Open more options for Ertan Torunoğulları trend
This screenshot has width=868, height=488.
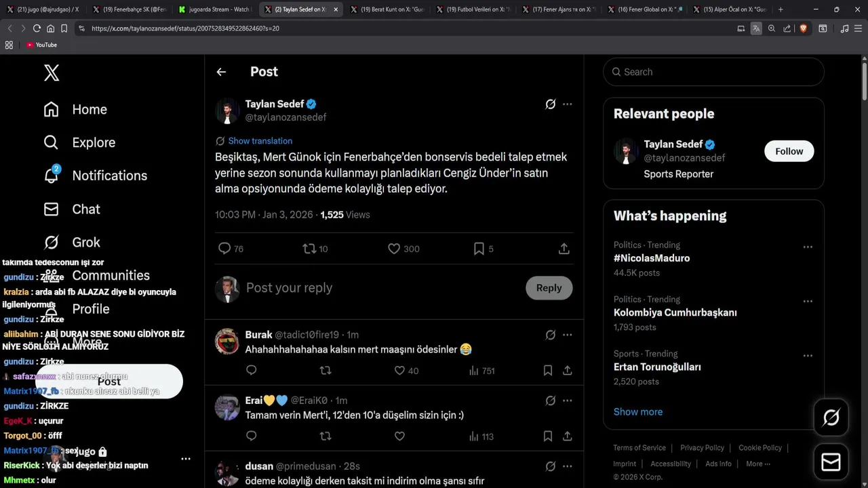(808, 356)
